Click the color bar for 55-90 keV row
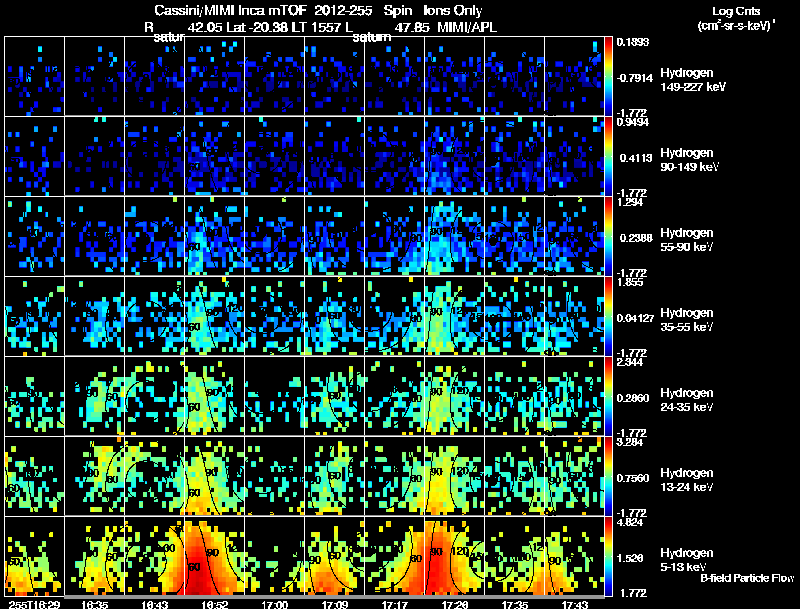Viewport: 800px width, 609px height. (x=608, y=236)
